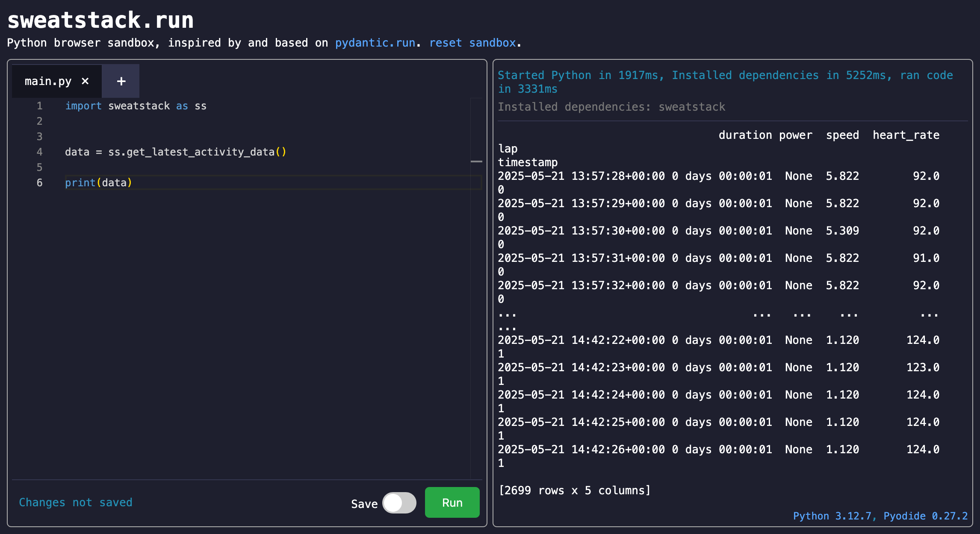The height and width of the screenshot is (534, 980).
Task: Click the 14:42:26 timestamp row
Action: click(719, 449)
